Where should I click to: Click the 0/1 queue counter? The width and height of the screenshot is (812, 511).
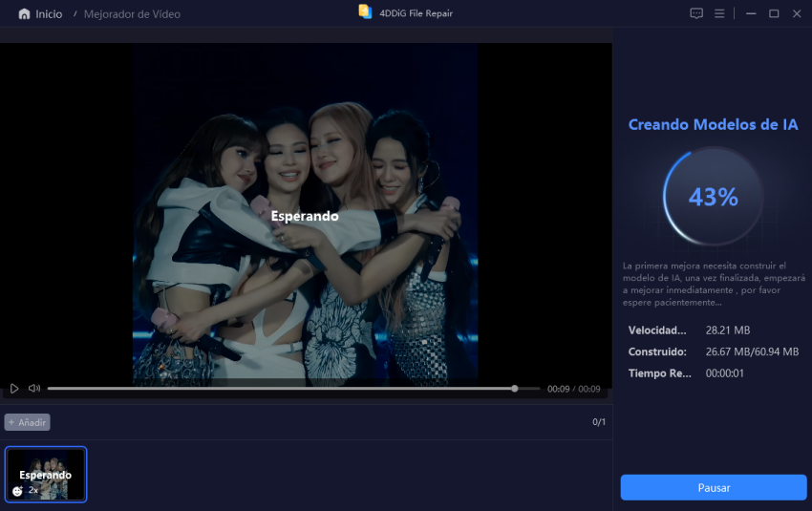[599, 422]
